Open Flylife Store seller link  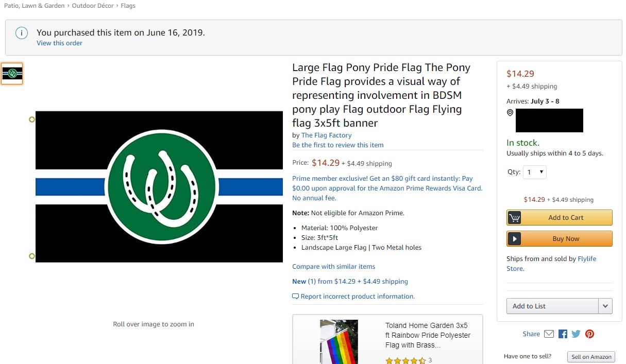586,259
